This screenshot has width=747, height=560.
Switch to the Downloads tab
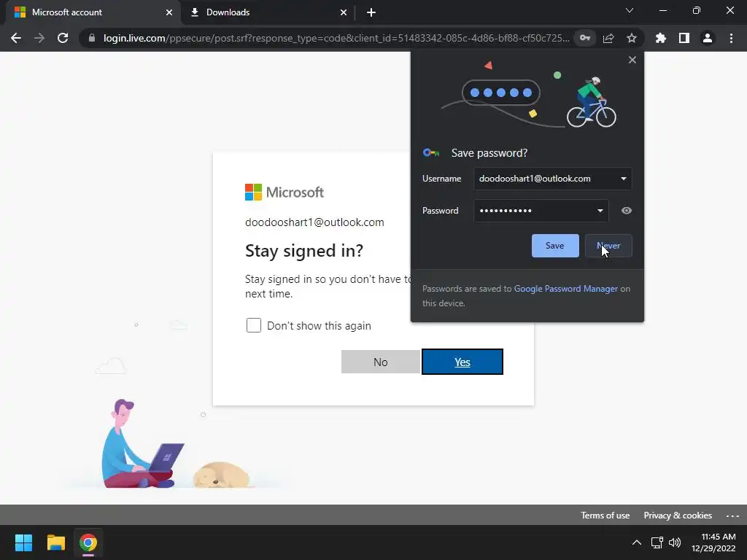click(268, 12)
